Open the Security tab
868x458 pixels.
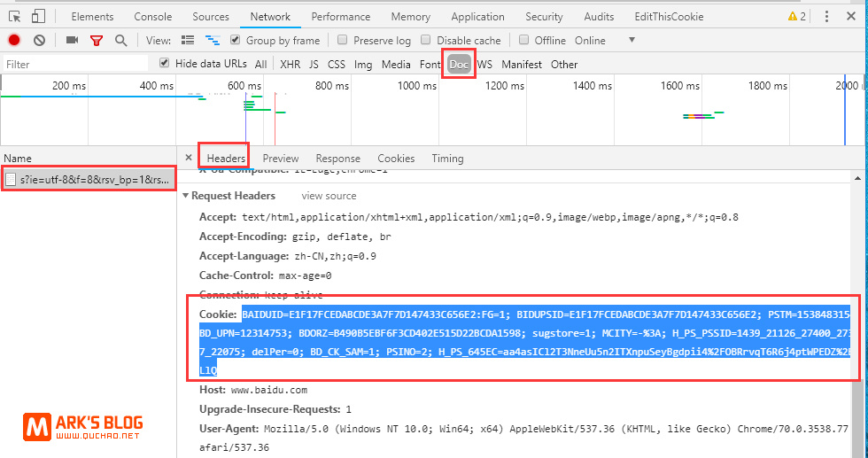pos(544,17)
